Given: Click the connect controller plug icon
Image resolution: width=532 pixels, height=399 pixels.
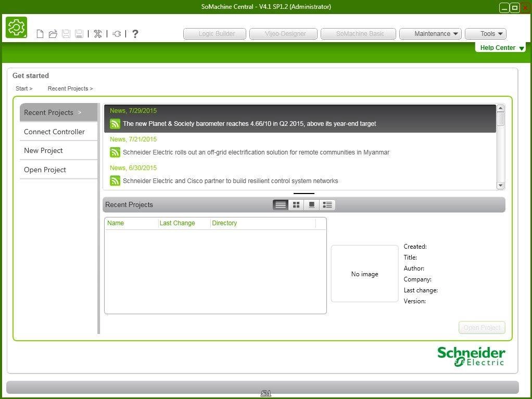Looking at the screenshot, I should (x=117, y=34).
